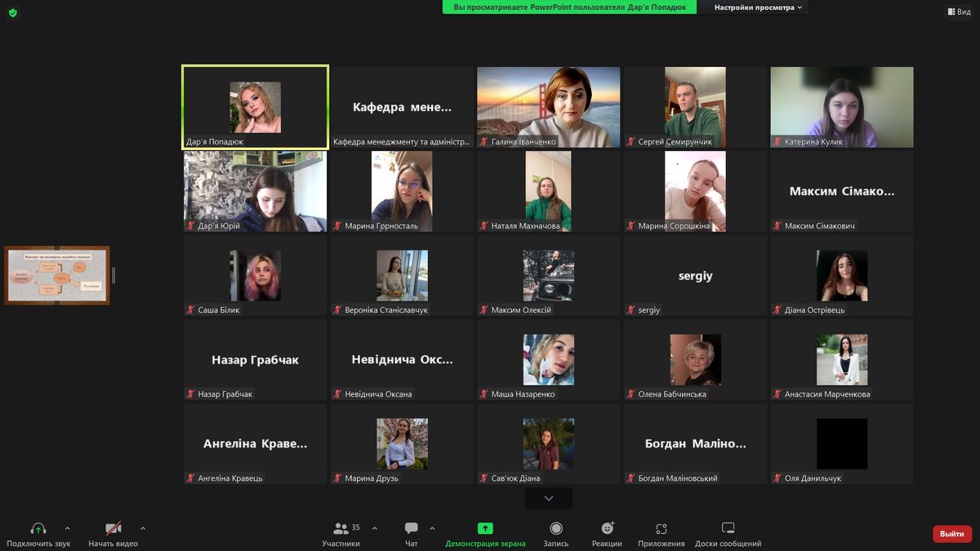The height and width of the screenshot is (551, 980).
Task: Open the Участники participants panel
Action: (x=341, y=534)
